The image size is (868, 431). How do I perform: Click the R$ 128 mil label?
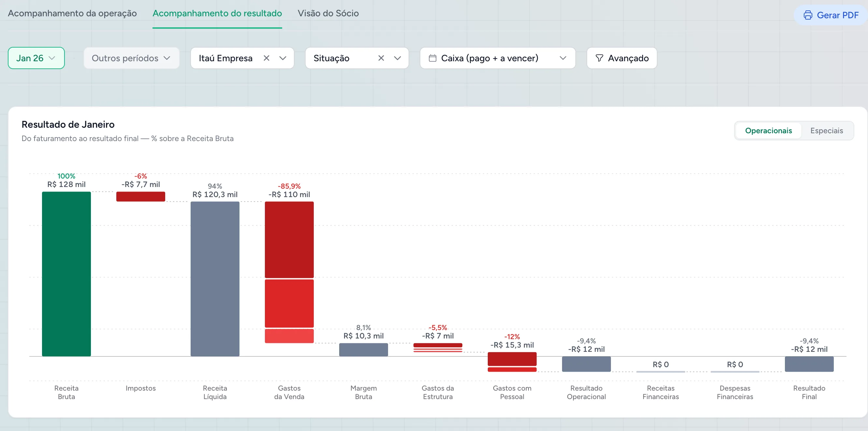(66, 184)
